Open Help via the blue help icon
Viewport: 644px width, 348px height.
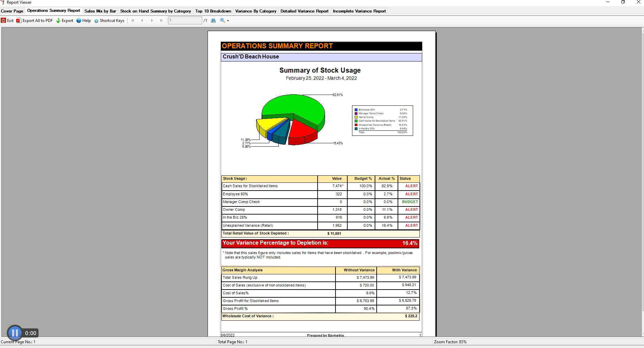click(79, 21)
